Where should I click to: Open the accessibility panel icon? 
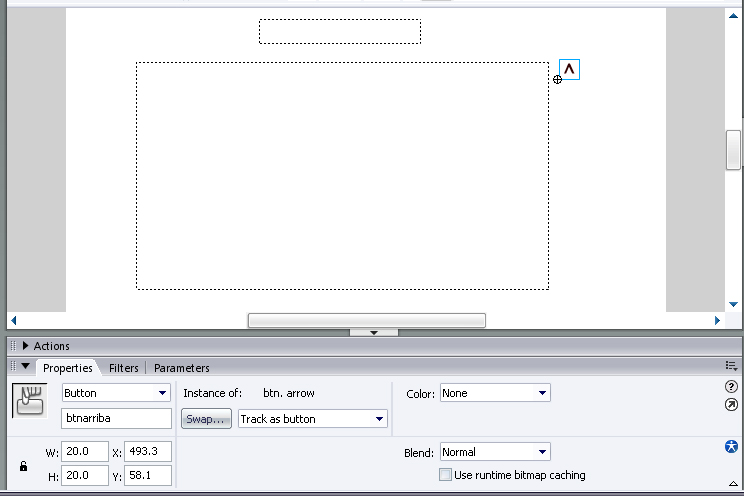point(731,447)
